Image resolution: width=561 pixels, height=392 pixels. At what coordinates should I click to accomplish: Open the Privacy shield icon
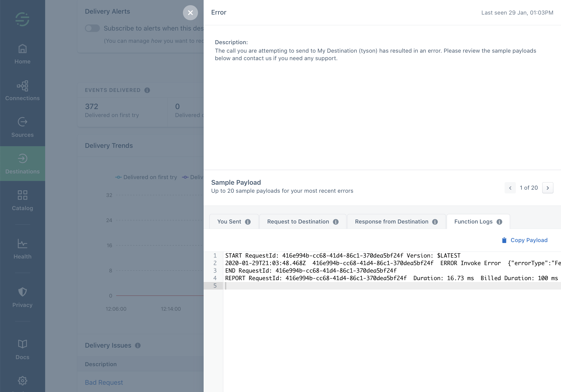(x=22, y=297)
